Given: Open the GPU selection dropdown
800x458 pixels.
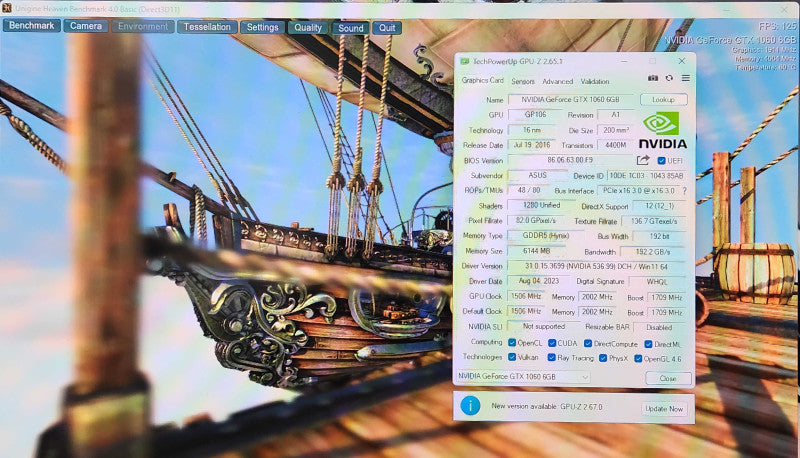Looking at the screenshot, I should [x=523, y=376].
